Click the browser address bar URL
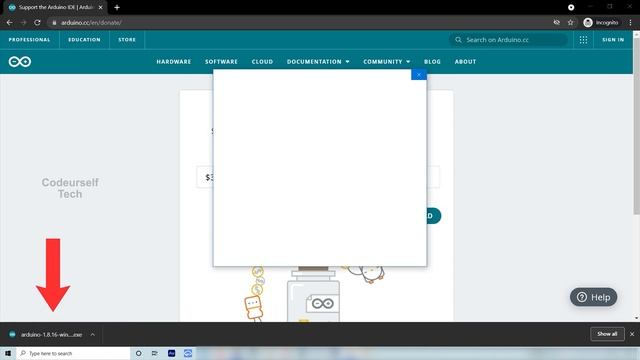 pos(91,23)
